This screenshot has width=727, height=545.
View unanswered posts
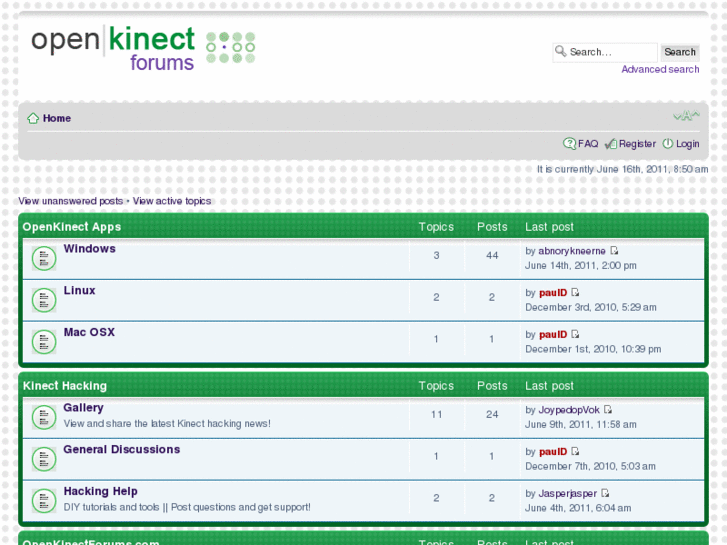[70, 201]
